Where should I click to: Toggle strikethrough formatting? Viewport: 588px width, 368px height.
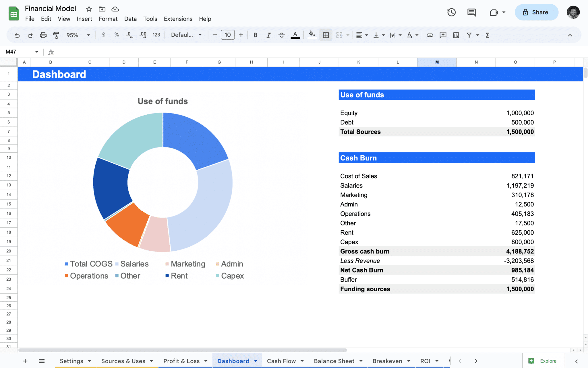click(x=282, y=35)
